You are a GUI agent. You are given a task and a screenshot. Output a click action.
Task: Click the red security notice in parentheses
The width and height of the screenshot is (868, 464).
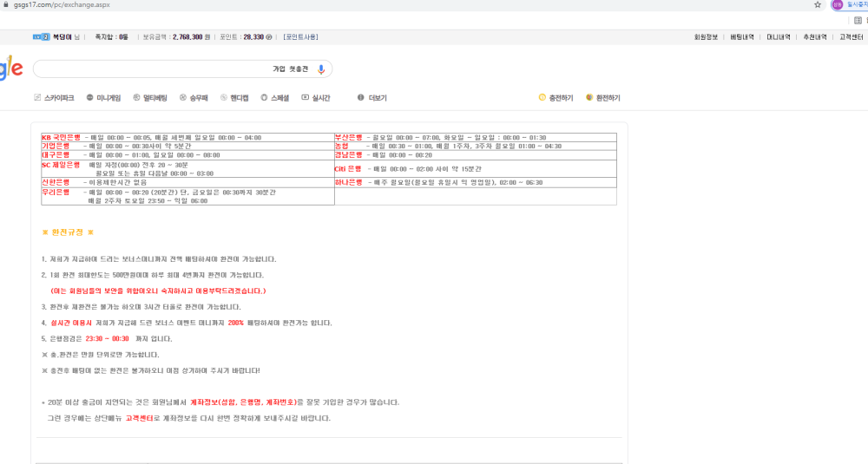click(x=158, y=291)
